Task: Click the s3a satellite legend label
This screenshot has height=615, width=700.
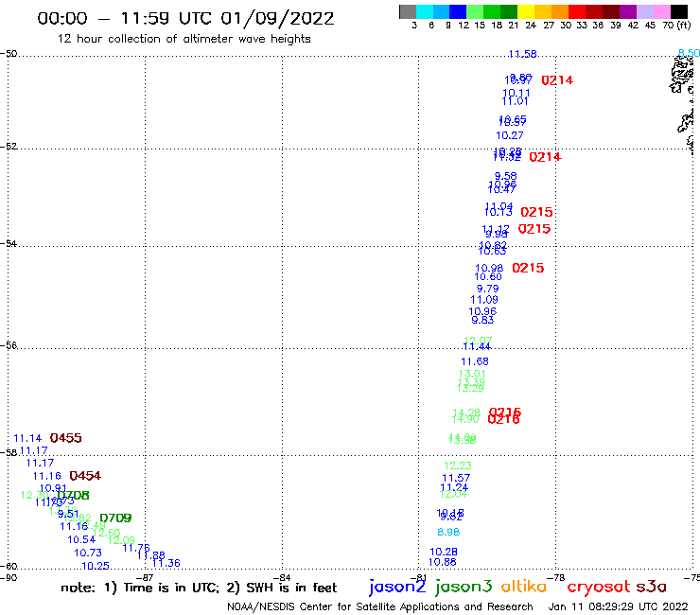Action: 652,588
